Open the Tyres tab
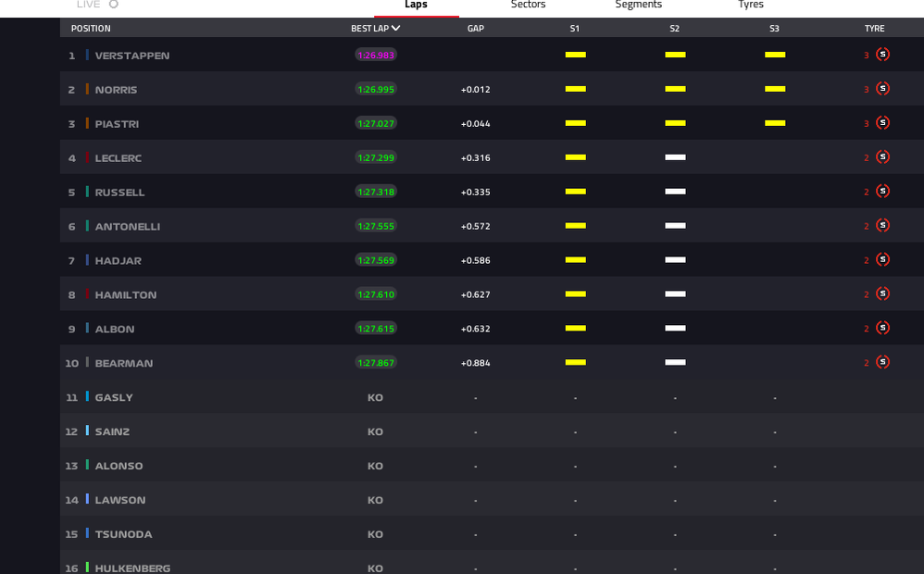924x574 pixels. 750,5
